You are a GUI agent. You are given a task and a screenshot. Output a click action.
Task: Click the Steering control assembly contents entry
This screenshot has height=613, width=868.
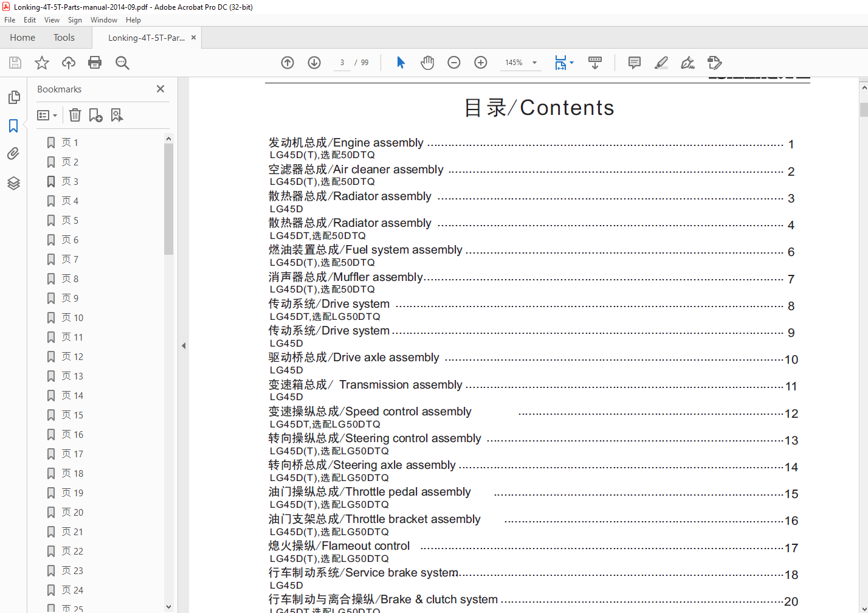(x=533, y=438)
